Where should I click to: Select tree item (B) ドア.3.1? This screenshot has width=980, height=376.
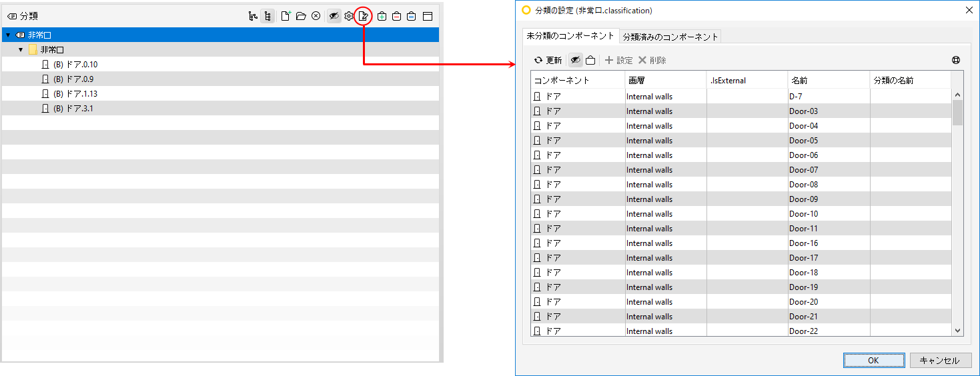pos(67,108)
